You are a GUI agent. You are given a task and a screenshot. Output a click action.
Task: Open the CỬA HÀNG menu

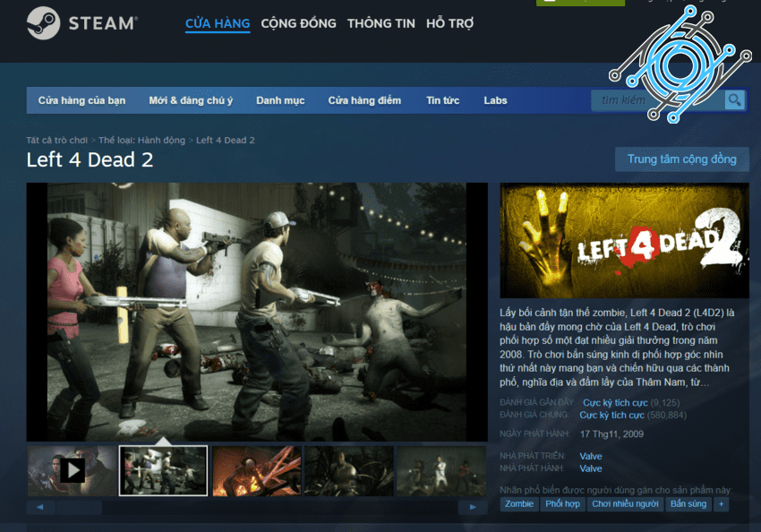218,23
